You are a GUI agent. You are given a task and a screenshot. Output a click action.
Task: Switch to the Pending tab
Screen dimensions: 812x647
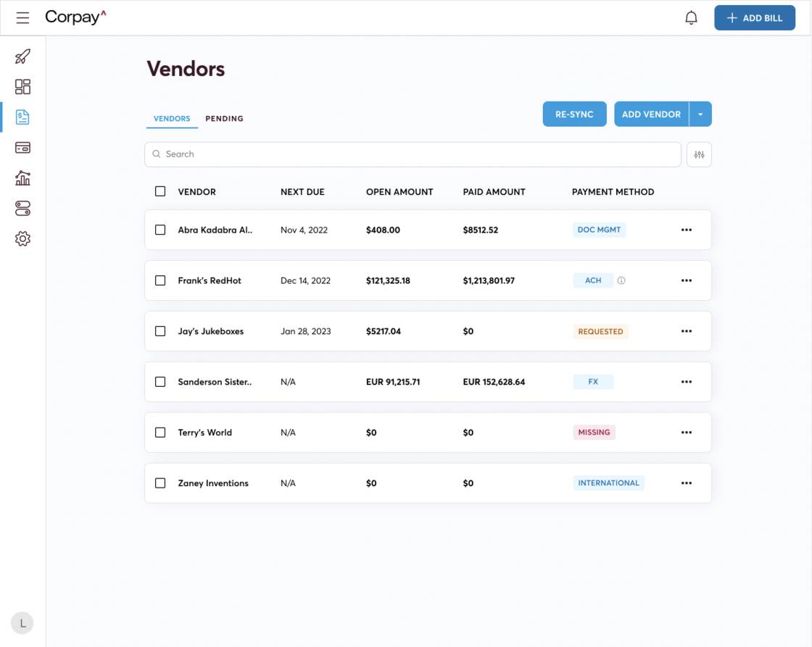[x=224, y=118]
